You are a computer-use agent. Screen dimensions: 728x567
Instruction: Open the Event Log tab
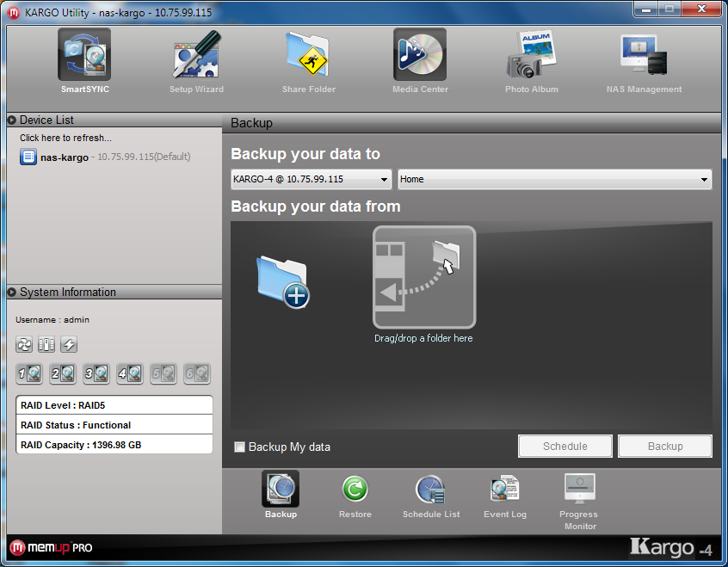[x=505, y=495]
